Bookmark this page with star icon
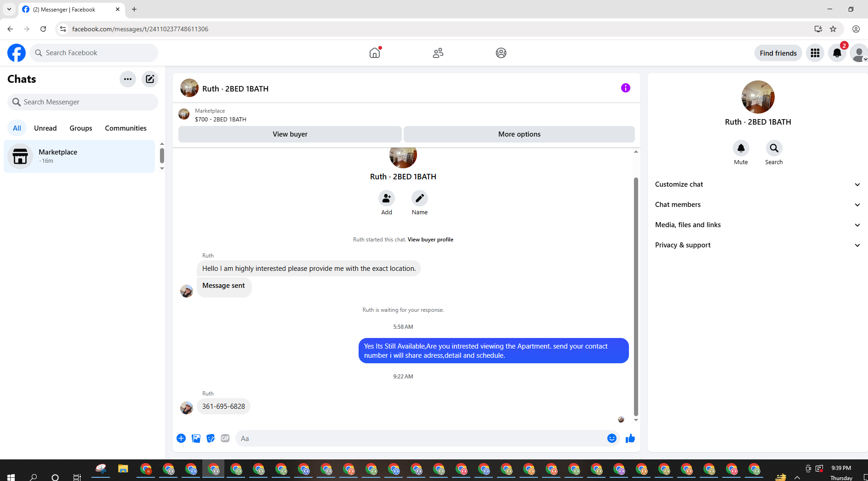The width and height of the screenshot is (868, 481). (x=833, y=29)
